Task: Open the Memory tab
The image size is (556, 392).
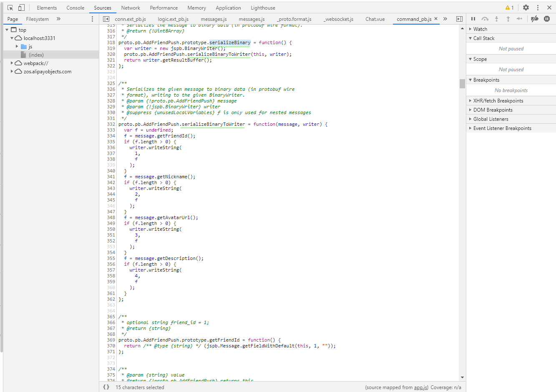Action: (196, 8)
